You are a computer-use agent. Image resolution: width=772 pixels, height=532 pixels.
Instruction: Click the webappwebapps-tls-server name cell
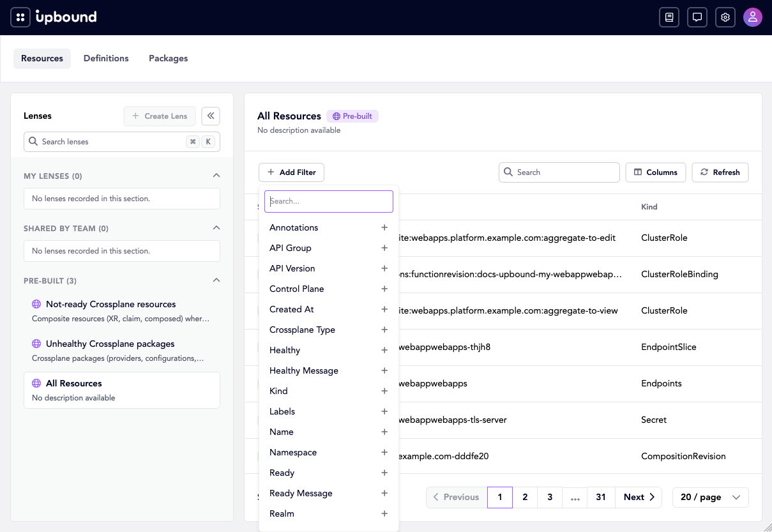pyautogui.click(x=452, y=420)
